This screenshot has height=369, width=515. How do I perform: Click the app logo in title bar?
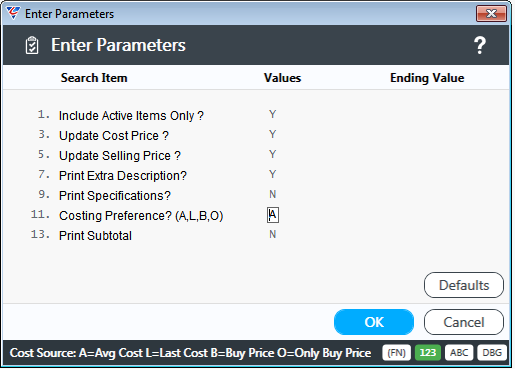pyautogui.click(x=13, y=13)
